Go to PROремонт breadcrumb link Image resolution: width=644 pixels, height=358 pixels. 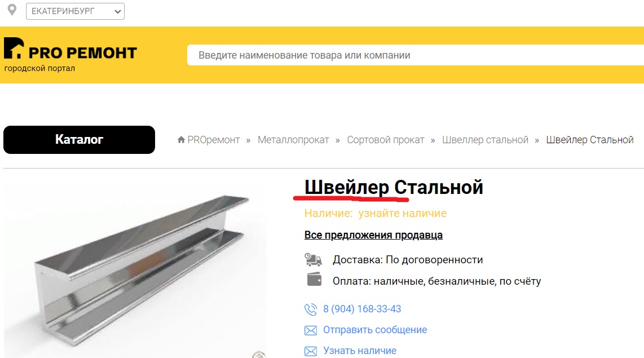(214, 140)
